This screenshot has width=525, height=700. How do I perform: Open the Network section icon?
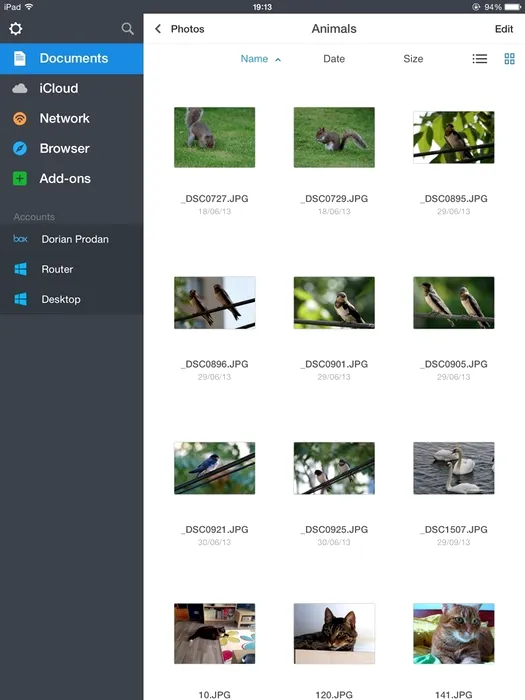[20, 118]
